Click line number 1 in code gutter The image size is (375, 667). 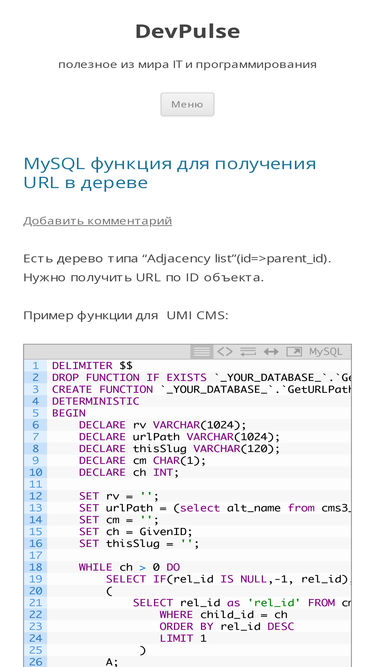35,365
